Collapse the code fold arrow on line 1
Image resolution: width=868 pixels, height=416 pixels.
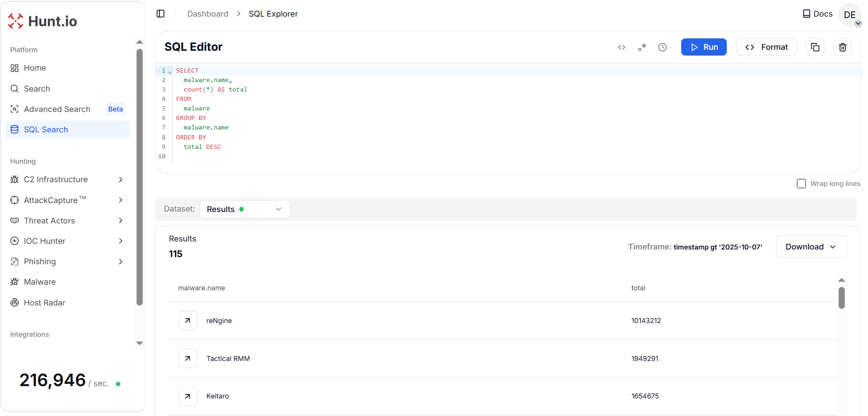(170, 72)
